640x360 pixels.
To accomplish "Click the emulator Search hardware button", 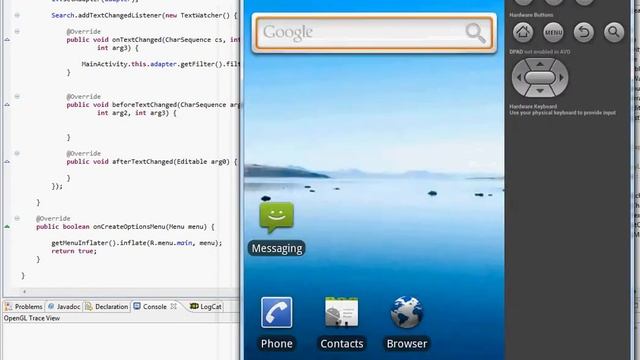I will [x=614, y=32].
